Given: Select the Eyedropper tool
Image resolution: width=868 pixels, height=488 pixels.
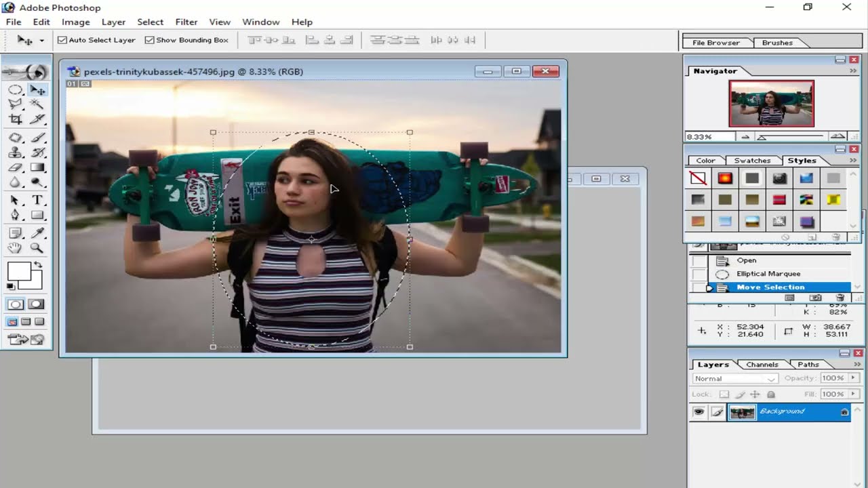Looking at the screenshot, I should coord(37,234).
